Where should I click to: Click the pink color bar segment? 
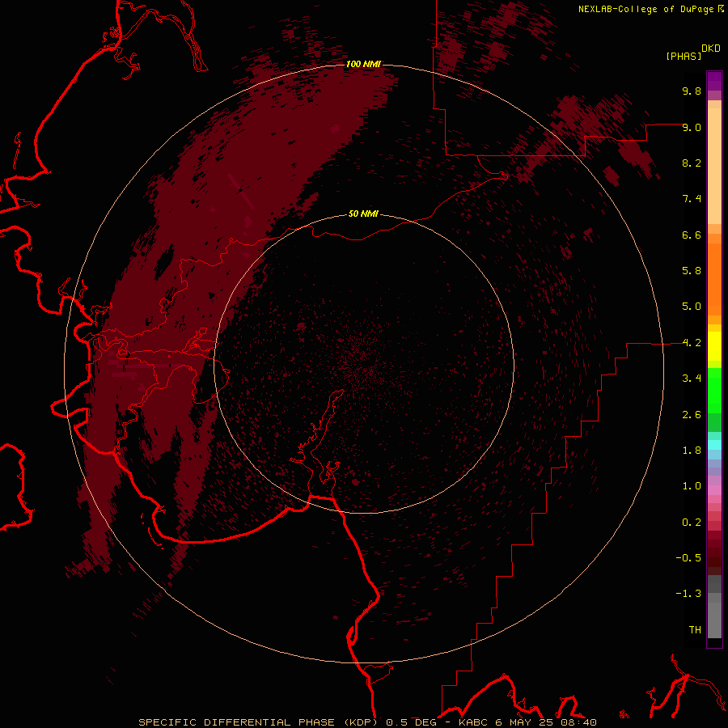[714, 490]
